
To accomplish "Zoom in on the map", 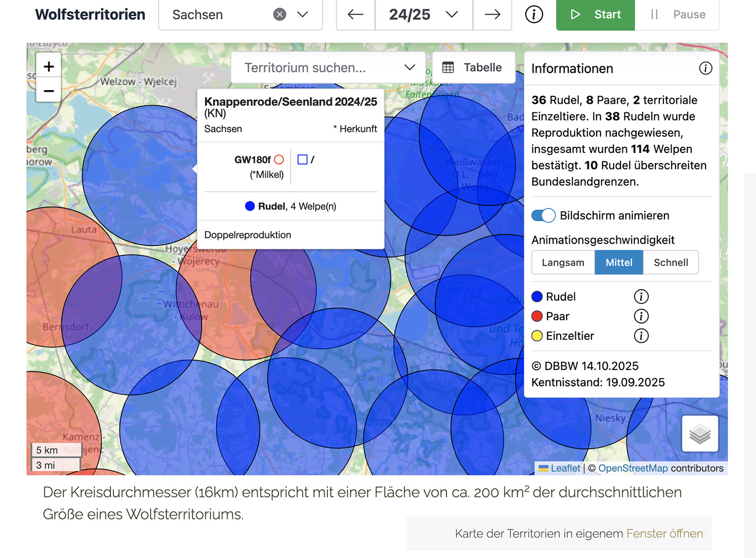I will pos(49,66).
